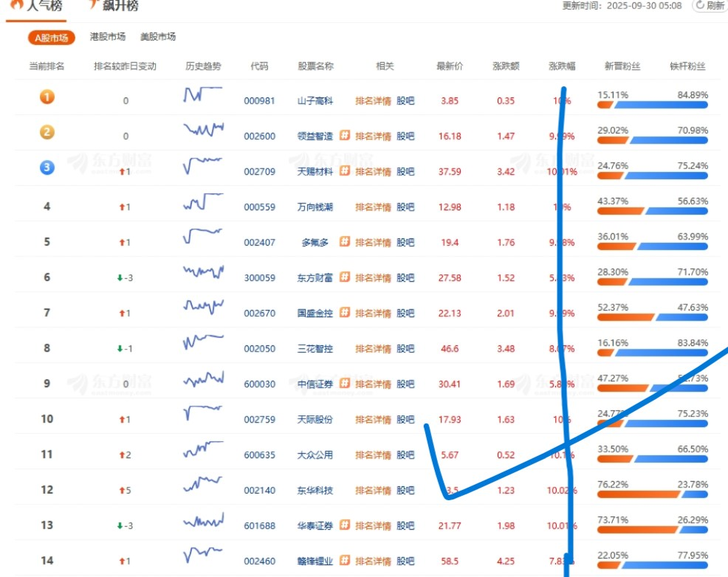This screenshot has width=728, height=577.
Task: Click the blue rank 3 medal icon
Action: coord(47,167)
